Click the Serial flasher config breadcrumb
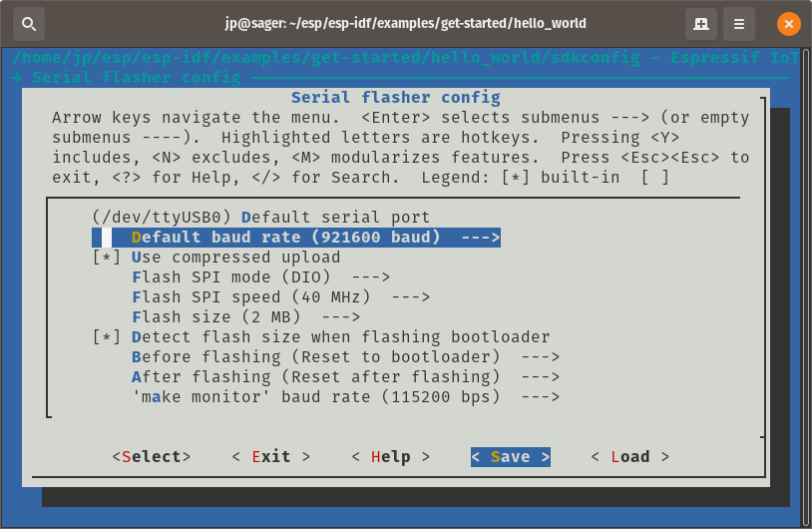 pos(137,78)
